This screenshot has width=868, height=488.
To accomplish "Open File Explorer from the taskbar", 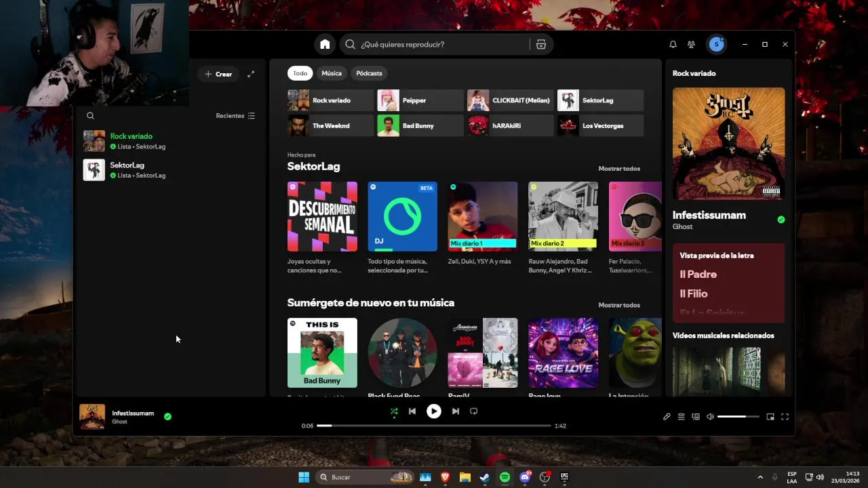I will pos(465,477).
